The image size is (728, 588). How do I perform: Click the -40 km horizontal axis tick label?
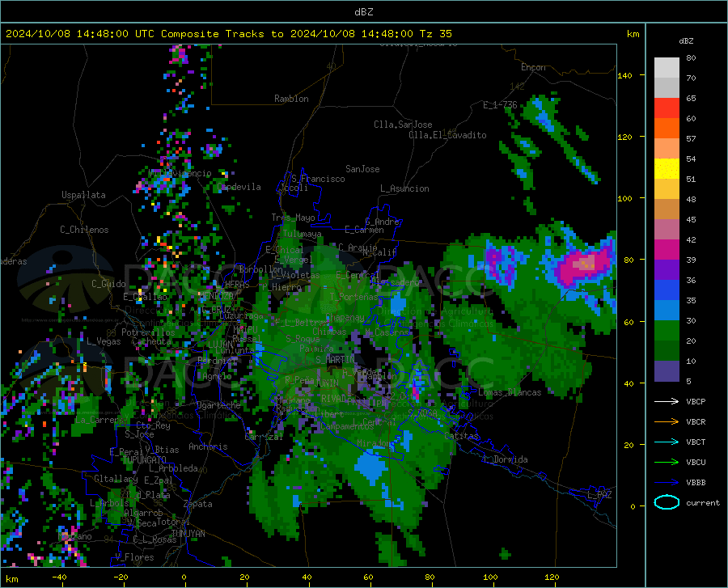click(x=59, y=577)
